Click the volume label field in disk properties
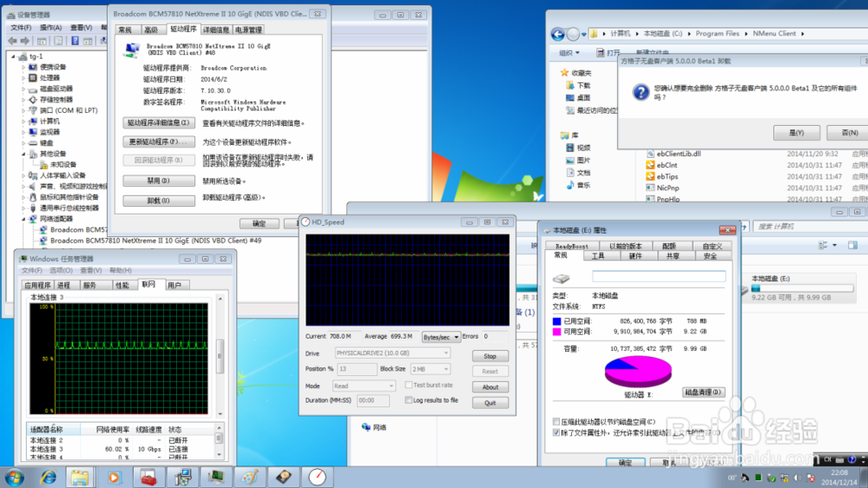This screenshot has width=868, height=488. [x=659, y=276]
